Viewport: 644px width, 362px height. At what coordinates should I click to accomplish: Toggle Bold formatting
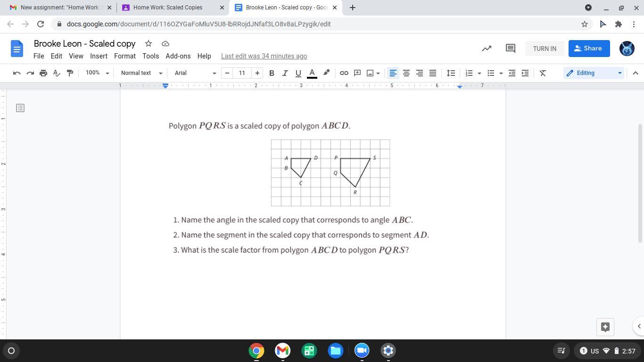[272, 73]
